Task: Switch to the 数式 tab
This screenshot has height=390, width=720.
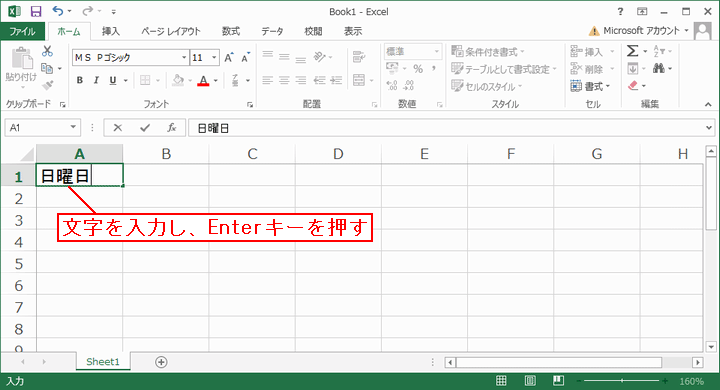Action: click(x=231, y=31)
